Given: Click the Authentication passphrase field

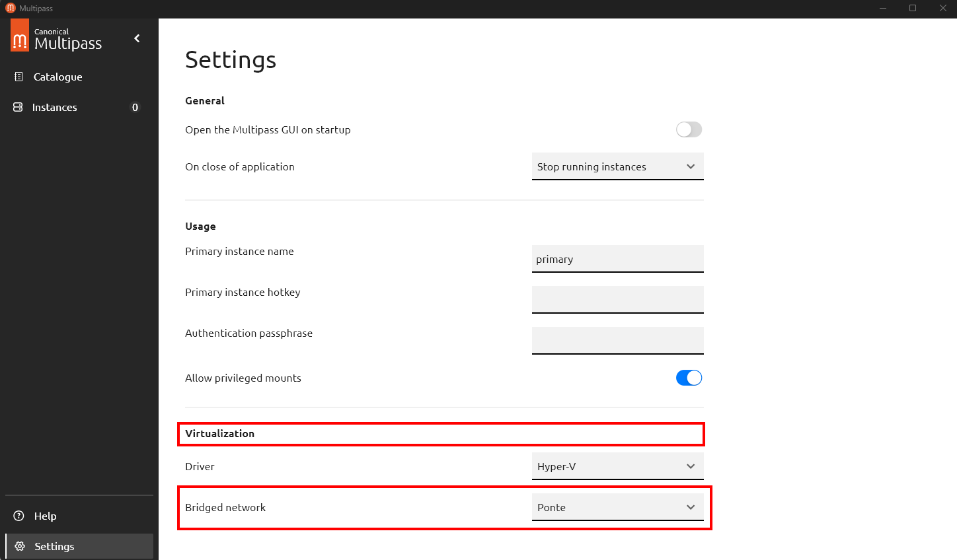Looking at the screenshot, I should coord(617,340).
